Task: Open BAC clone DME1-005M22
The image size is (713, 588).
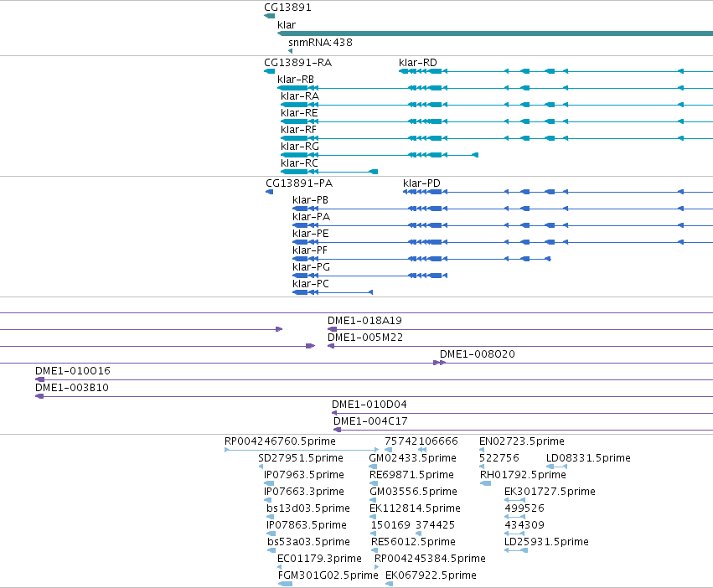Action: [365, 338]
